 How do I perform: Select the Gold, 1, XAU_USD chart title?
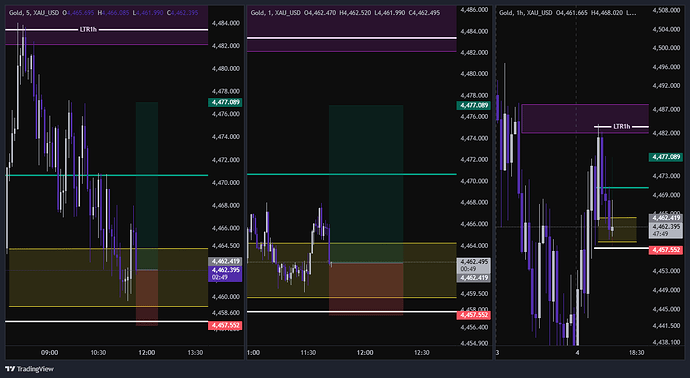(275, 13)
